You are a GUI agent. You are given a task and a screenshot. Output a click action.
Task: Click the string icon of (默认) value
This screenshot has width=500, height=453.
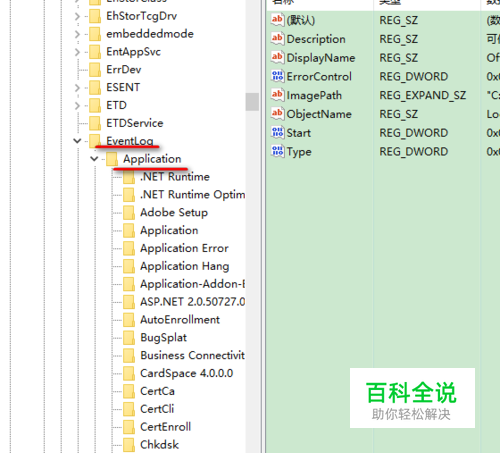(277, 20)
